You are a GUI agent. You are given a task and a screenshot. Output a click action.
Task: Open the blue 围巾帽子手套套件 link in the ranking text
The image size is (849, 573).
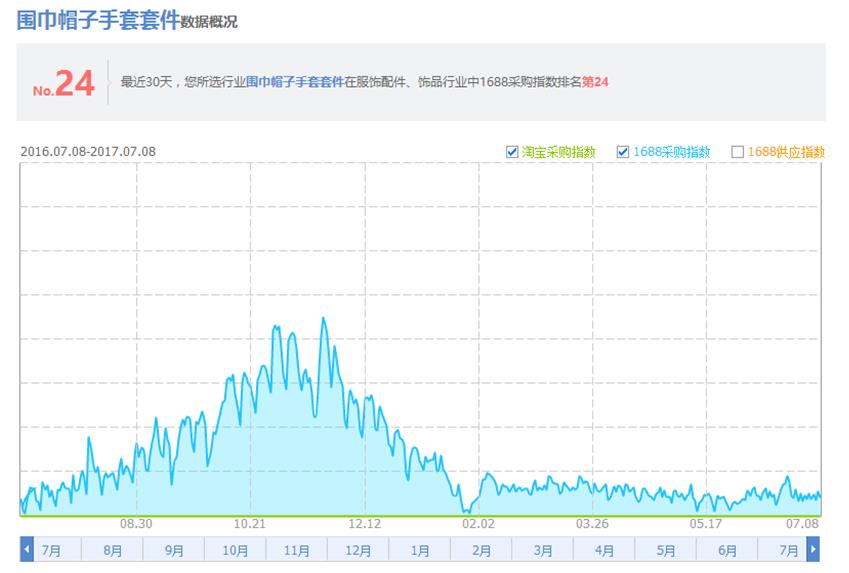[295, 82]
